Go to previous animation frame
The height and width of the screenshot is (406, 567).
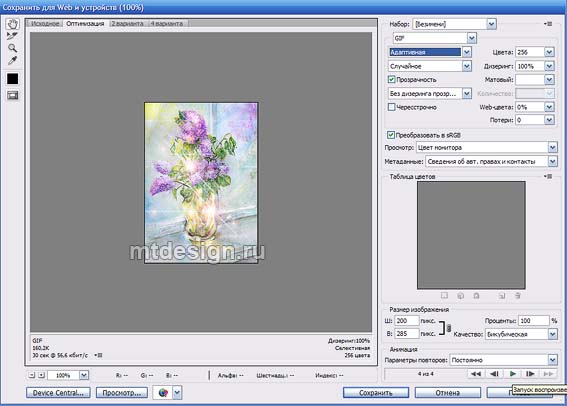tap(494, 374)
